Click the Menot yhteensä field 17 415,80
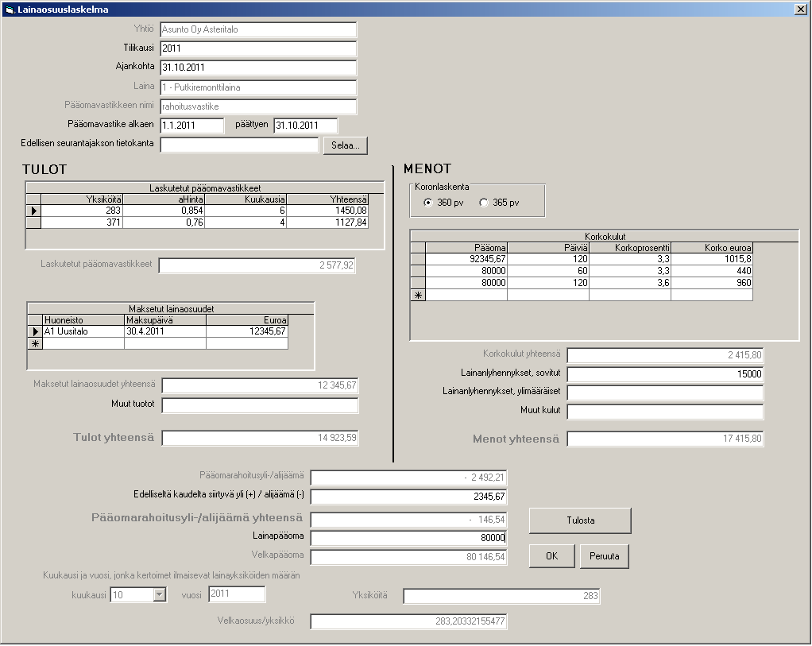 click(666, 439)
